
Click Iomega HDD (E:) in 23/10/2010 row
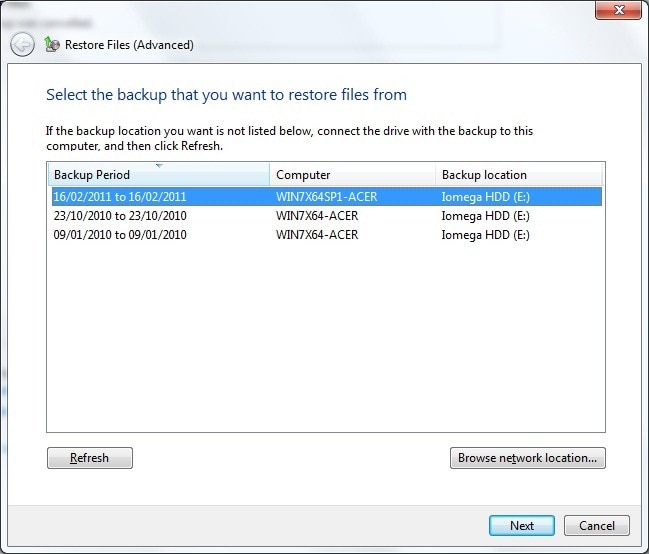[486, 216]
